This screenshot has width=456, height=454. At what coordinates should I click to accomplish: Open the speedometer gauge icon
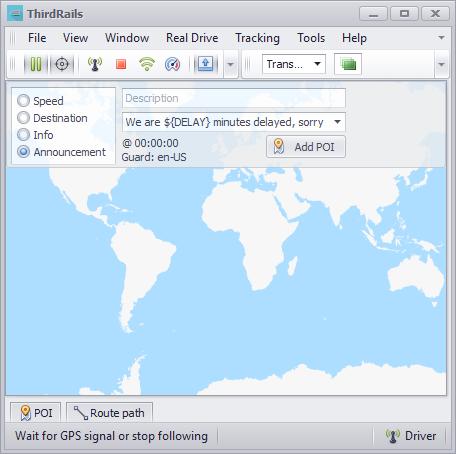click(x=173, y=64)
